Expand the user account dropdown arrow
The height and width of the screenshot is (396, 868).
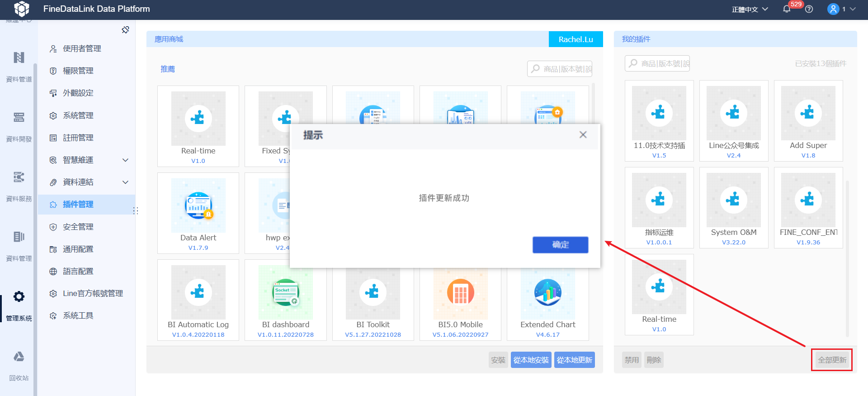pyautogui.click(x=853, y=9)
